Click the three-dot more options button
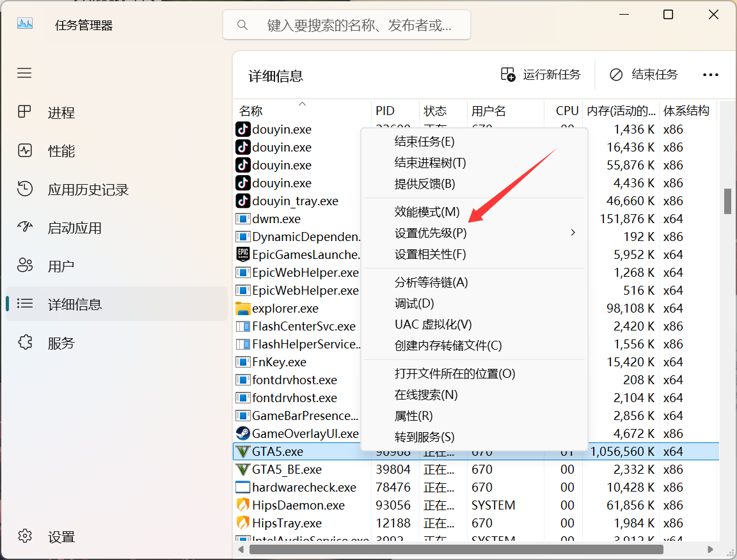This screenshot has height=560, width=737. (x=711, y=75)
